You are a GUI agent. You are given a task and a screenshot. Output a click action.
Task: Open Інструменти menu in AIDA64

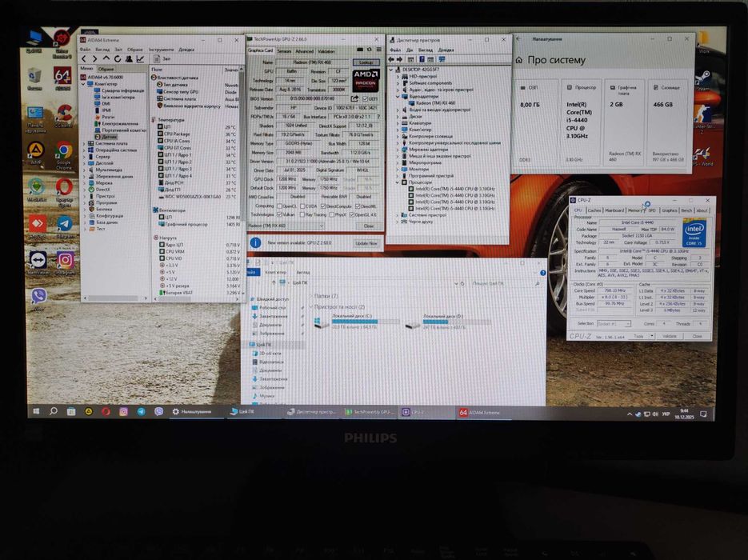pos(161,49)
